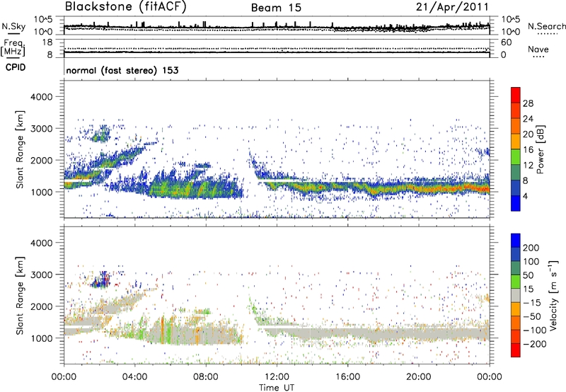
Task: Select the "100" velocity color bar label
Action: 531,262
